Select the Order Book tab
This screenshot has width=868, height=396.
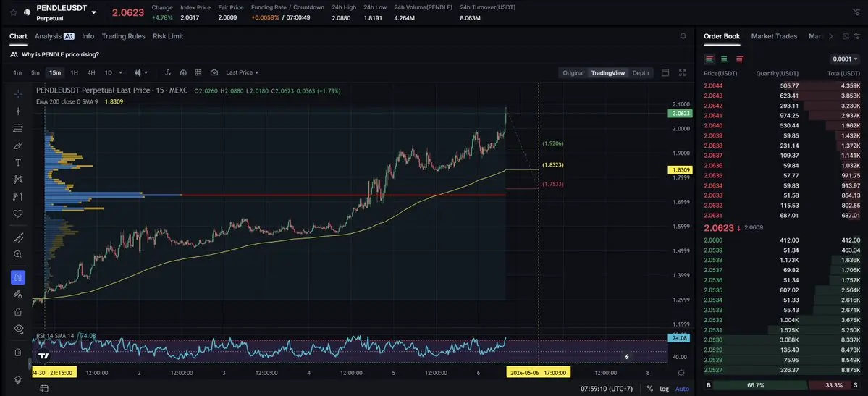(x=722, y=36)
